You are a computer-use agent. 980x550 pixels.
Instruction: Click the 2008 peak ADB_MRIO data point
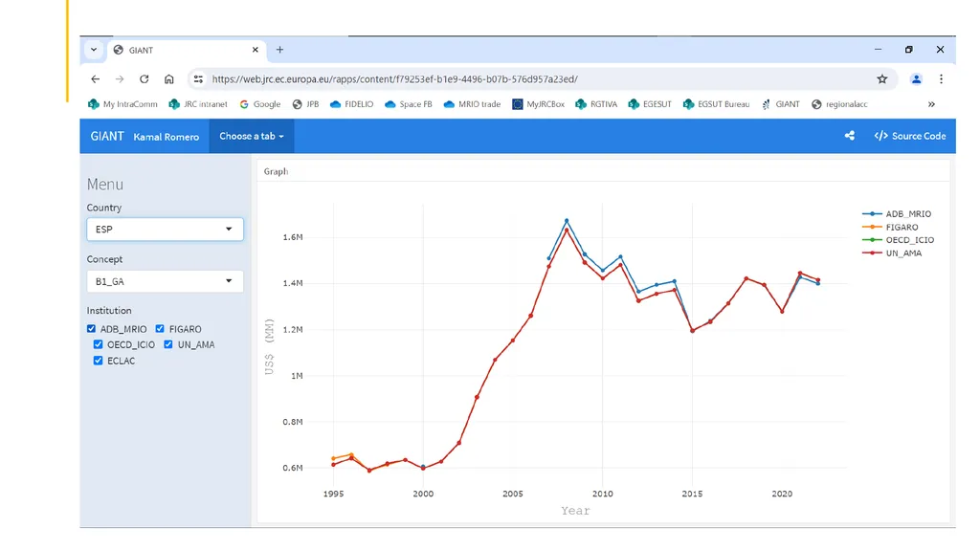pyautogui.click(x=567, y=221)
